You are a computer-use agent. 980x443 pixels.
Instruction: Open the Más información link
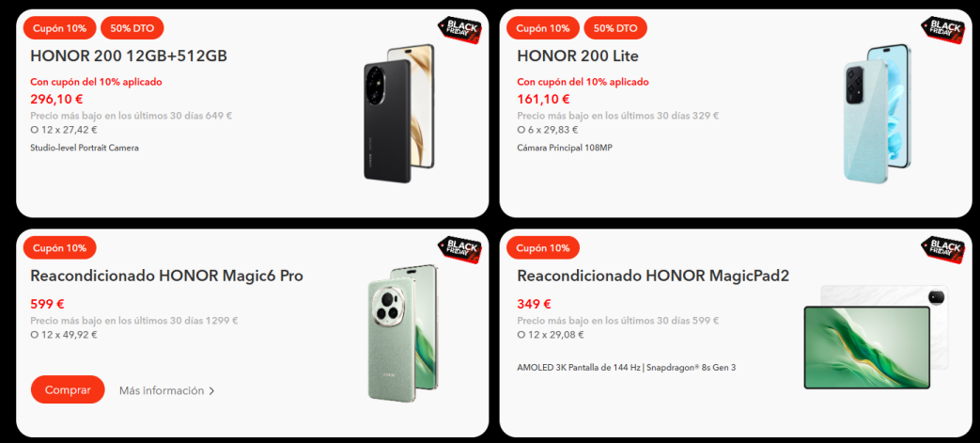point(162,390)
